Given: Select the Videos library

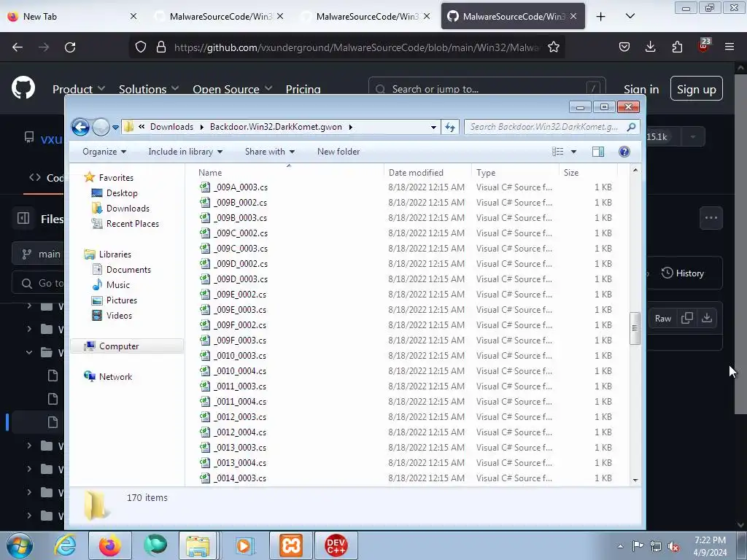Looking at the screenshot, I should [119, 315].
